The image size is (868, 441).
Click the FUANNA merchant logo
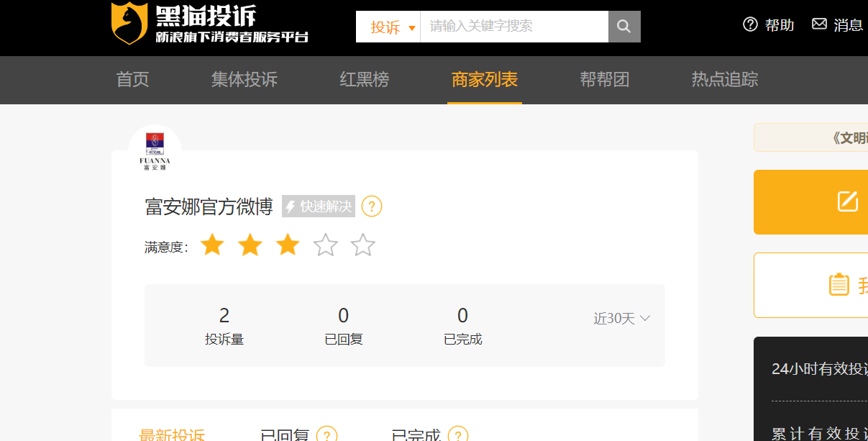[155, 150]
